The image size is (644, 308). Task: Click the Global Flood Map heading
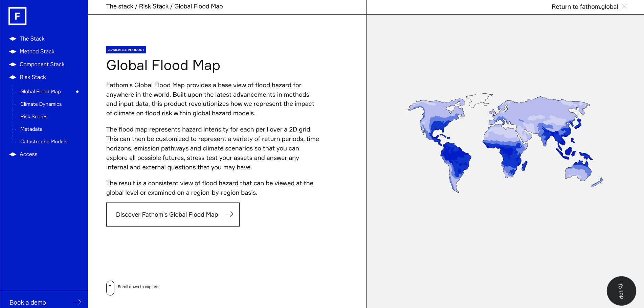(163, 65)
